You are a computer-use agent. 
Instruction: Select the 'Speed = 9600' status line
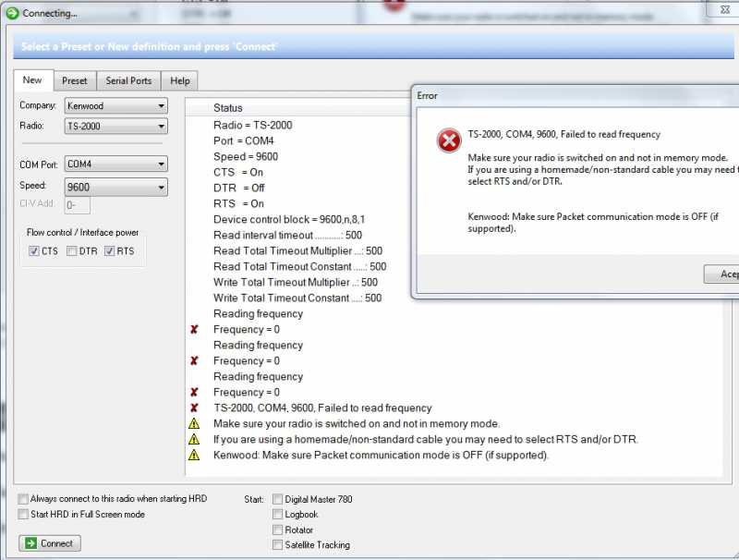[246, 156]
